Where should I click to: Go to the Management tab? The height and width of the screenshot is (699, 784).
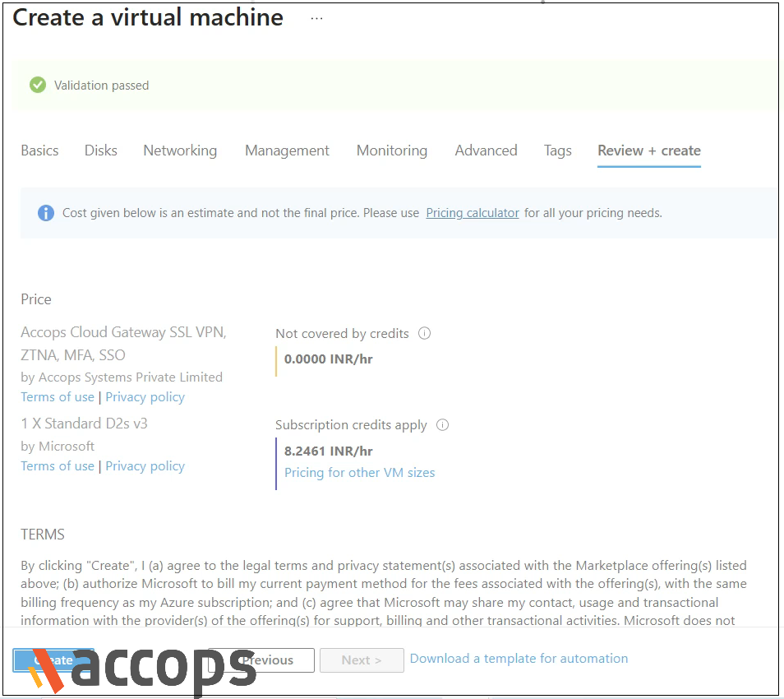click(x=287, y=150)
